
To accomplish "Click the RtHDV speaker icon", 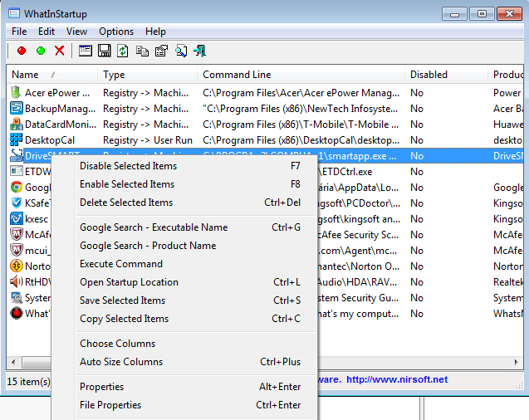I will click(17, 281).
